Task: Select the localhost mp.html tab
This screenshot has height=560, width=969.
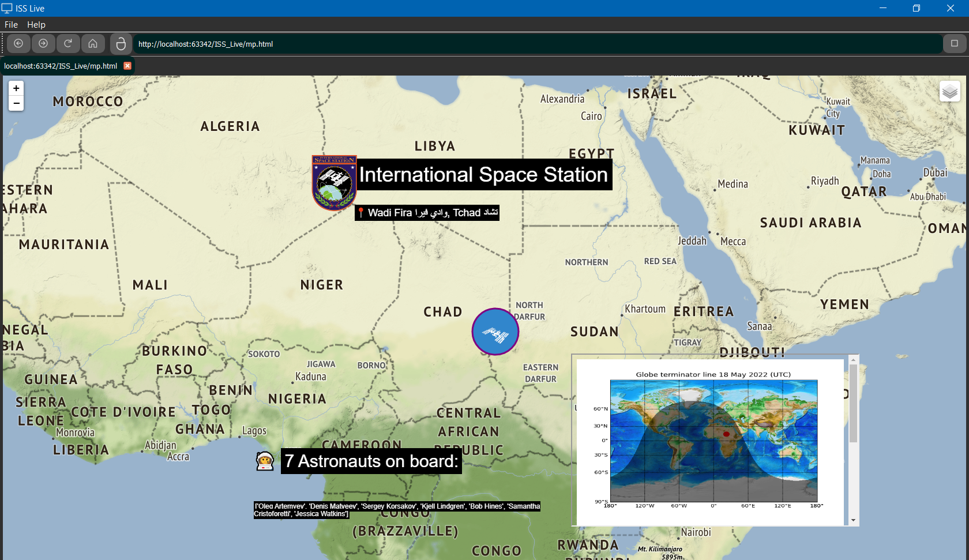Action: [x=61, y=66]
